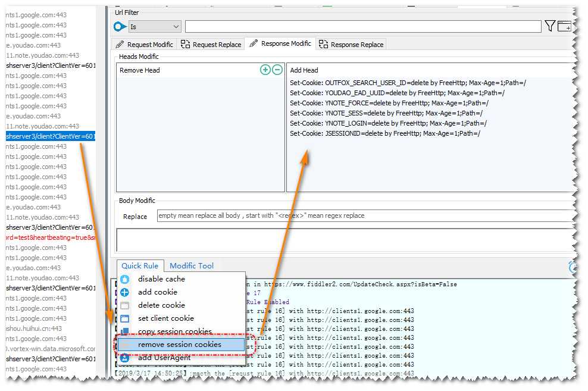The image size is (588, 391).
Task: Click the add-rule window plus icon
Action: (564, 26)
